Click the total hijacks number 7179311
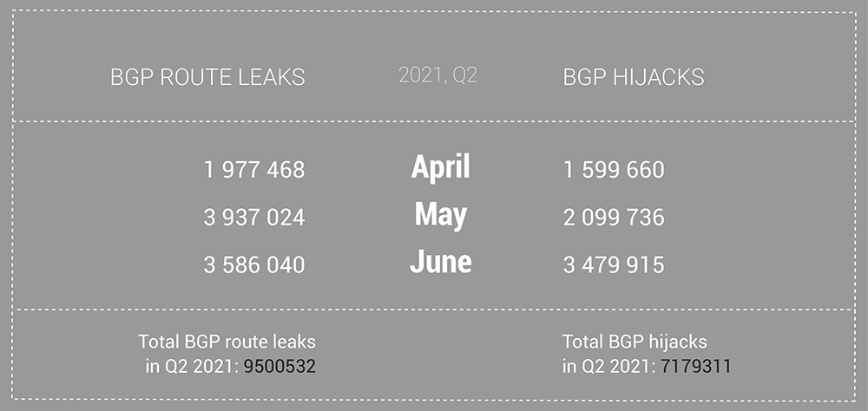Image resolution: width=868 pixels, height=411 pixels. click(696, 366)
